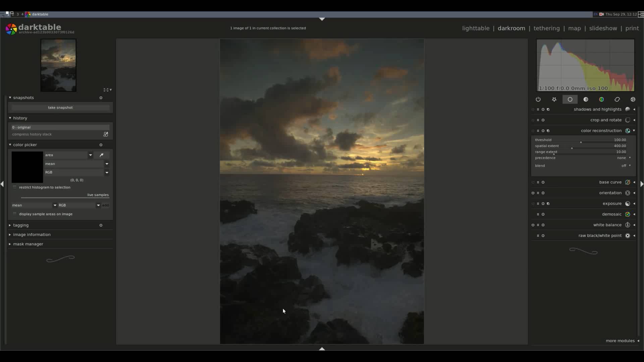Enable restrict histogram to selection
This screenshot has height=362, width=644.
[x=15, y=187]
